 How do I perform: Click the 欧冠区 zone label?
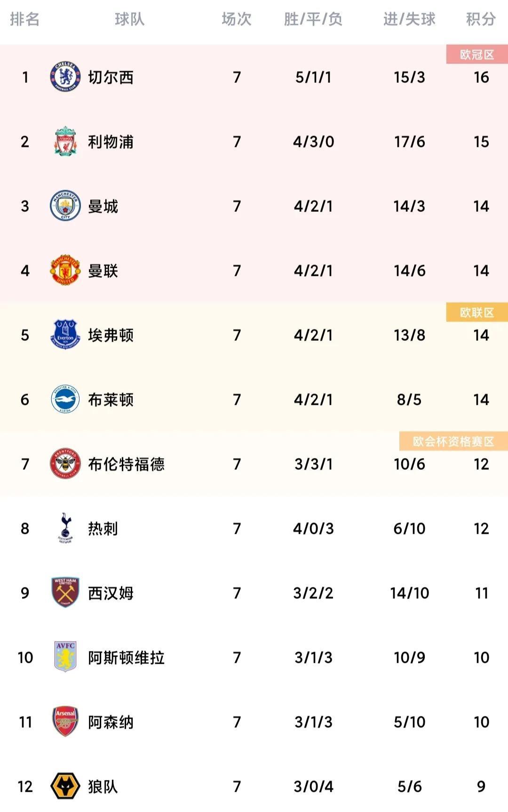[477, 55]
